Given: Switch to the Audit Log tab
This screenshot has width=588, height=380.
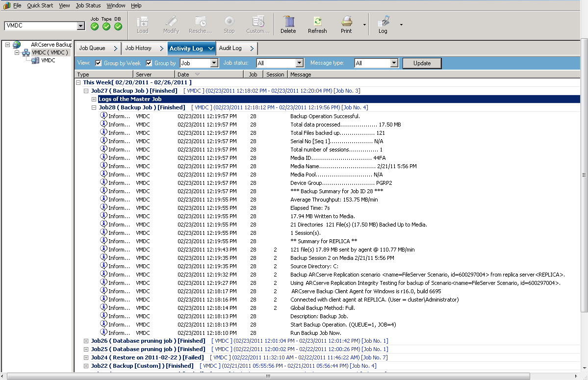Looking at the screenshot, I should (236, 48).
